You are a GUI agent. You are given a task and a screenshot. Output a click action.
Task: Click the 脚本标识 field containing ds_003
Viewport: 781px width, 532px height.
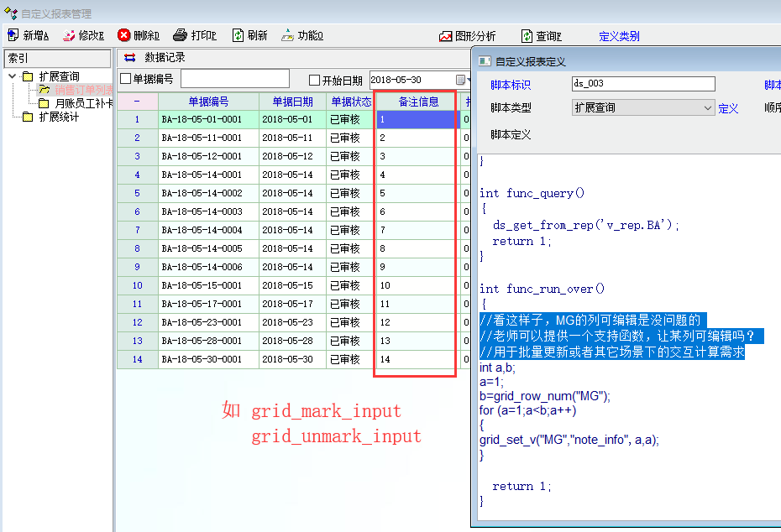(642, 84)
